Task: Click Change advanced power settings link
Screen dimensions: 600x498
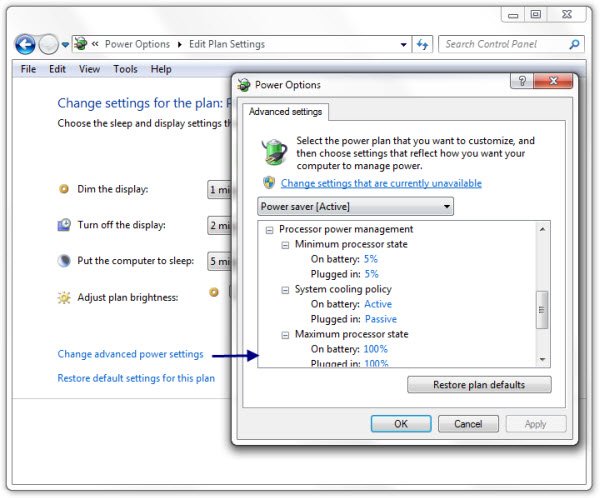Action: [130, 354]
